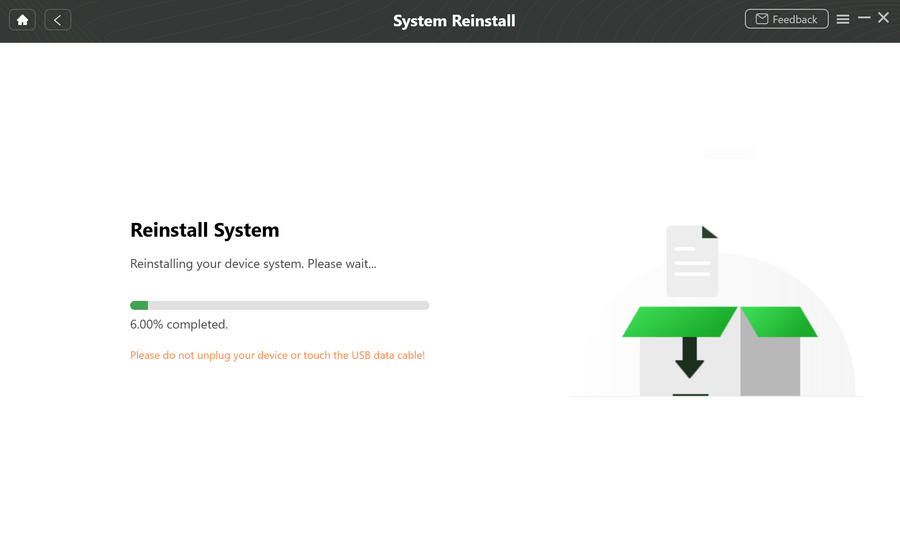900x535 pixels.
Task: Go back with the arrow button
Action: coord(57,20)
